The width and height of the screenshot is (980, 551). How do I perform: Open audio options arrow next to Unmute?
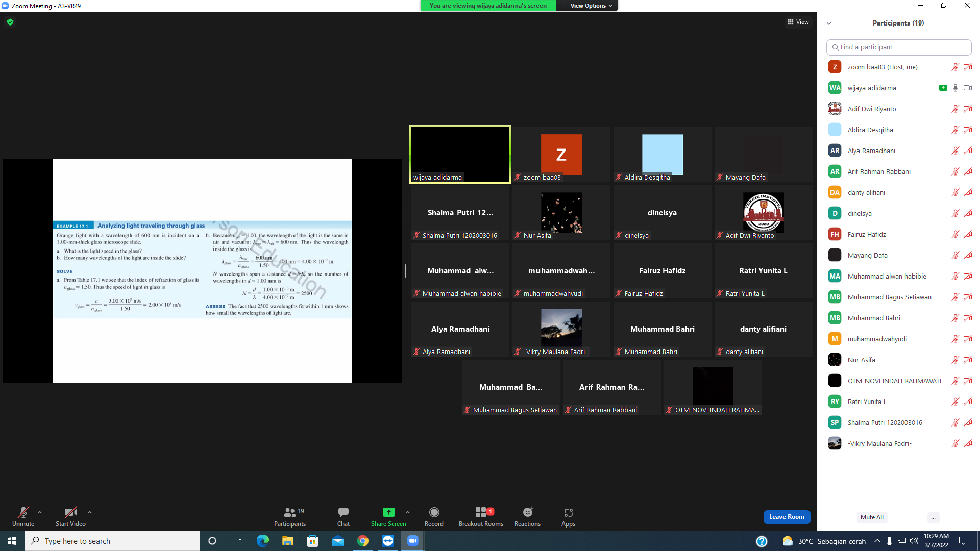[x=40, y=512]
